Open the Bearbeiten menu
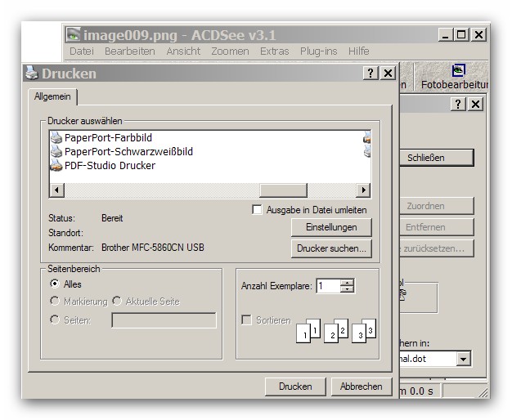The image size is (512, 420). [129, 51]
